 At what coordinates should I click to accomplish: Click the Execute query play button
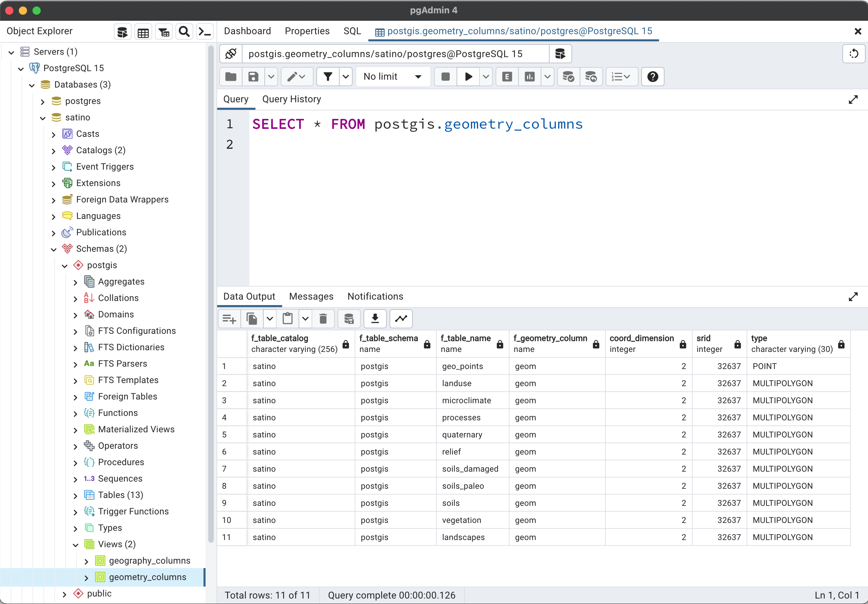pos(468,77)
